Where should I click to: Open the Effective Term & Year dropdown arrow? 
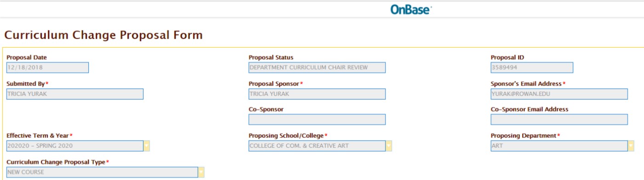click(147, 146)
